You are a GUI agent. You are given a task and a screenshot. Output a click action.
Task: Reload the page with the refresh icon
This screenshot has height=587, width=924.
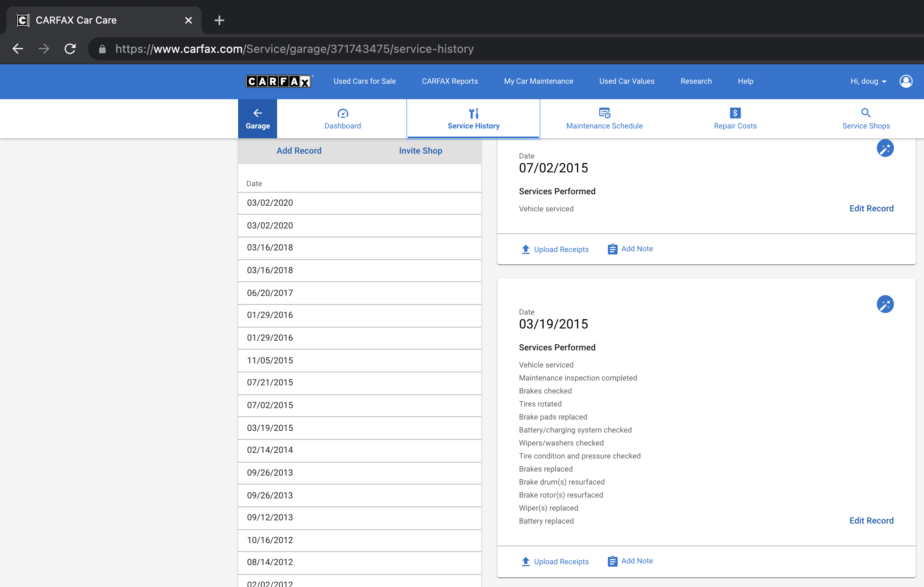click(x=70, y=49)
